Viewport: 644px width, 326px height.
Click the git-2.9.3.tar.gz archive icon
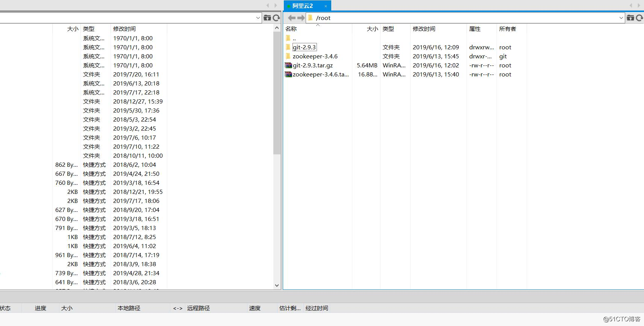pos(288,65)
